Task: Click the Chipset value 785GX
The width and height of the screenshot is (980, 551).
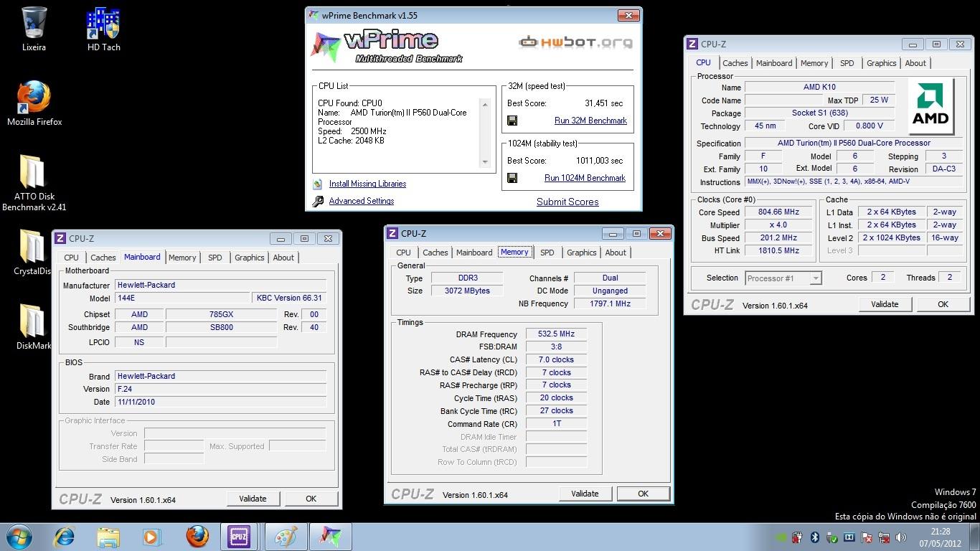Action: [x=221, y=314]
